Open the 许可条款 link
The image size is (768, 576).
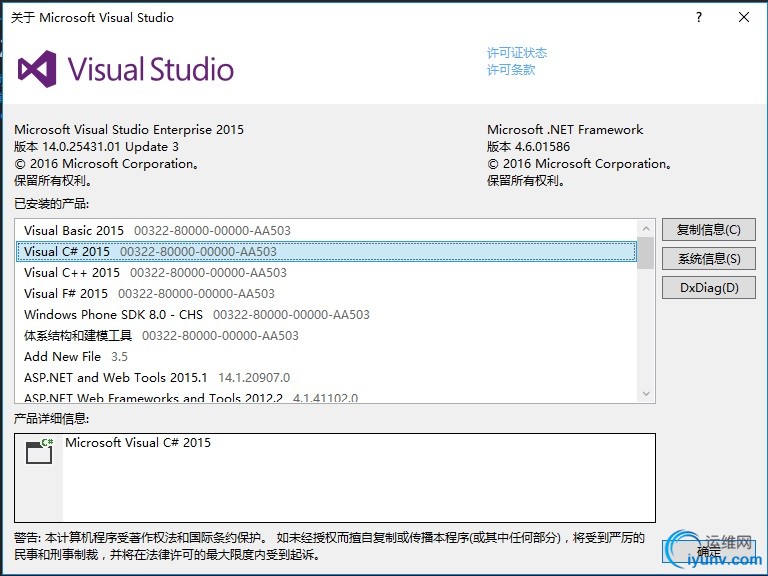511,70
